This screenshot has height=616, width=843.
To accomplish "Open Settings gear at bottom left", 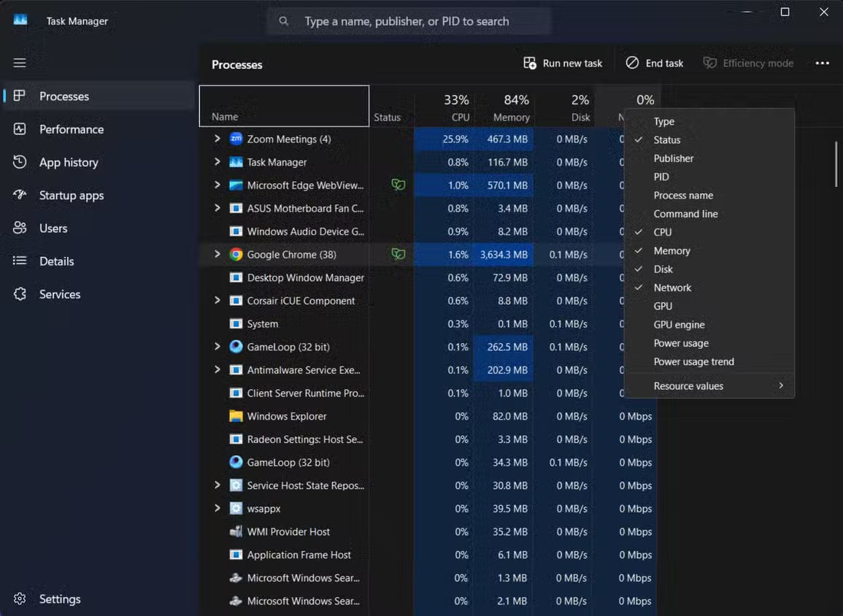I will 20,599.
